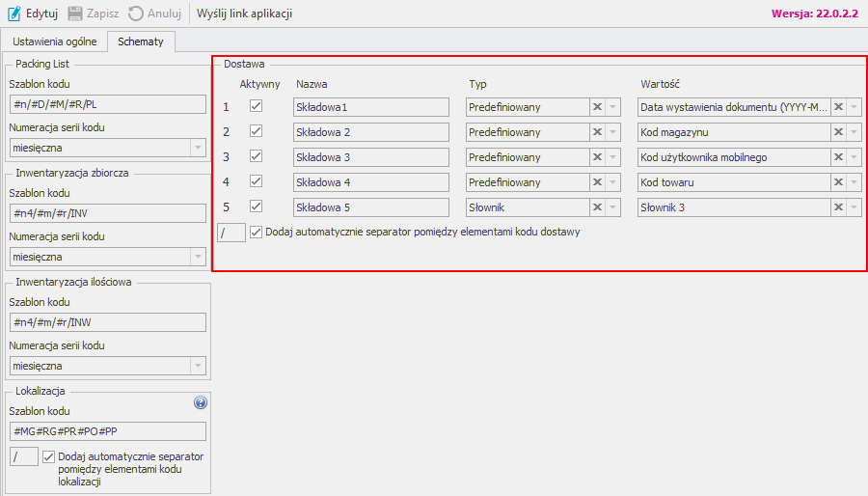Viewport: 868px width, 496px height.
Task: Click the Inwentaryzacja zbiorcza Szablon kodu field
Action: pos(107,213)
